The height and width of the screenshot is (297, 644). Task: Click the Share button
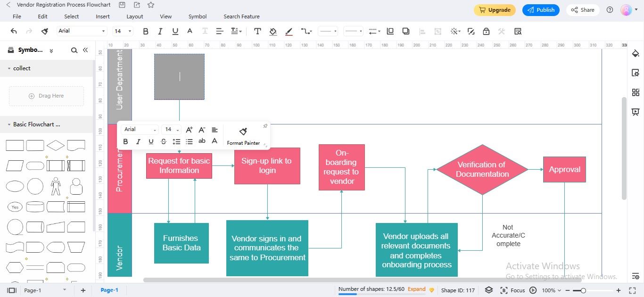tap(582, 10)
